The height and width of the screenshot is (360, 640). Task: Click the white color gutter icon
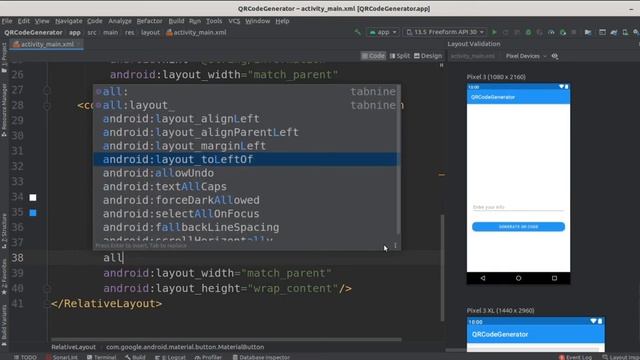coord(33,198)
